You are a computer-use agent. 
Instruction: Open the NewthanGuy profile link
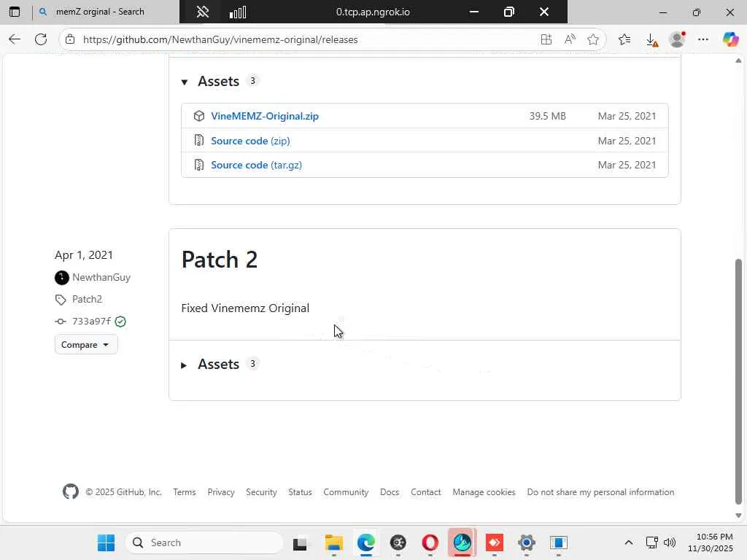pos(101,277)
